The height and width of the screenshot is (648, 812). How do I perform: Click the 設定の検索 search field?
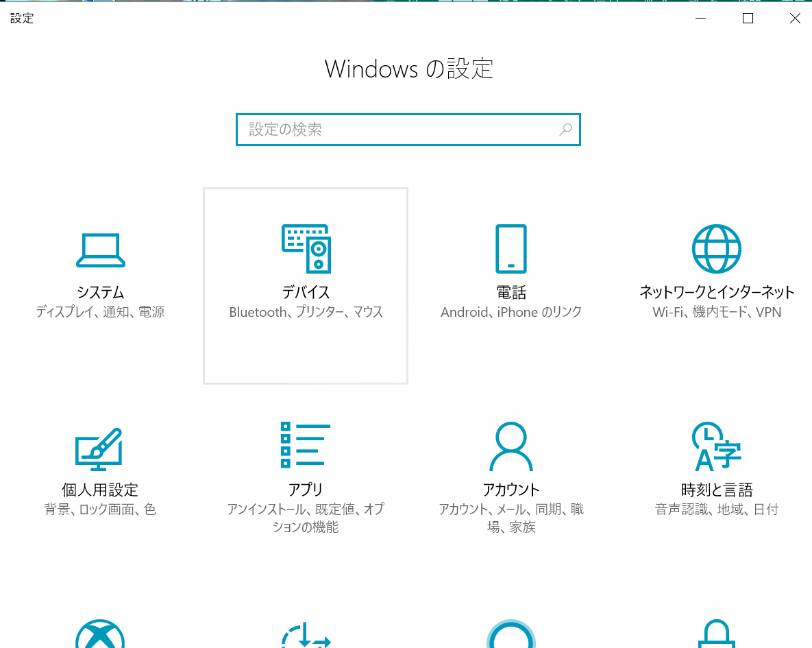(x=408, y=130)
